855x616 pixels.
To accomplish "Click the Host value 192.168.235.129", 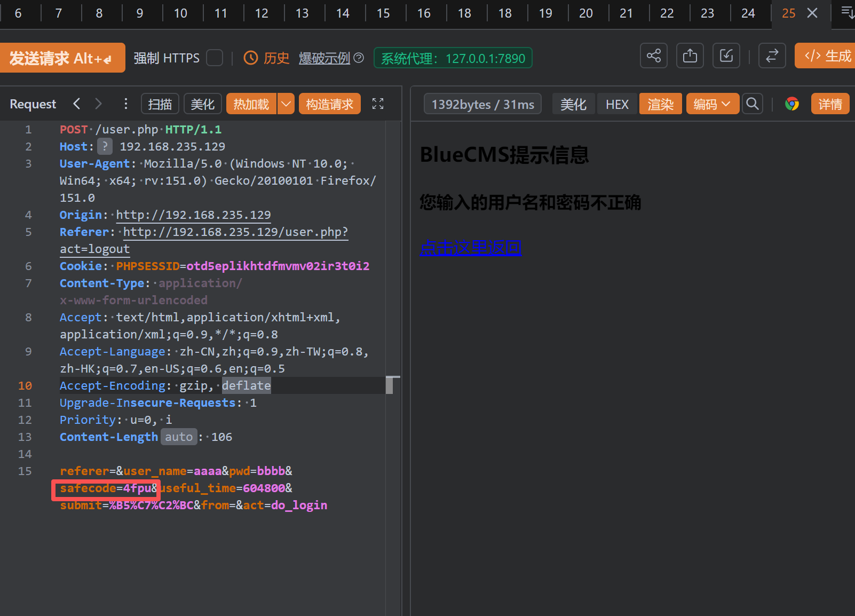I will [172, 146].
